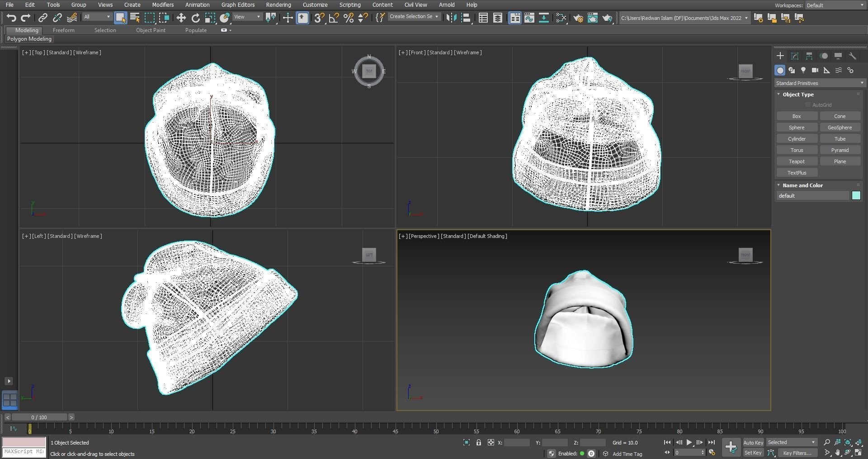Enable the AutoGrid checkbox

click(x=808, y=105)
